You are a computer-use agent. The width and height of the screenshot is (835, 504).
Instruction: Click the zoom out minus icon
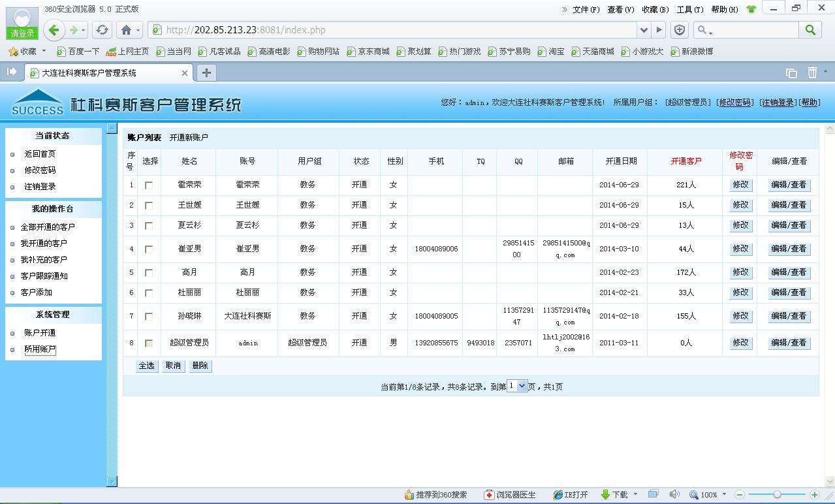pos(740,495)
